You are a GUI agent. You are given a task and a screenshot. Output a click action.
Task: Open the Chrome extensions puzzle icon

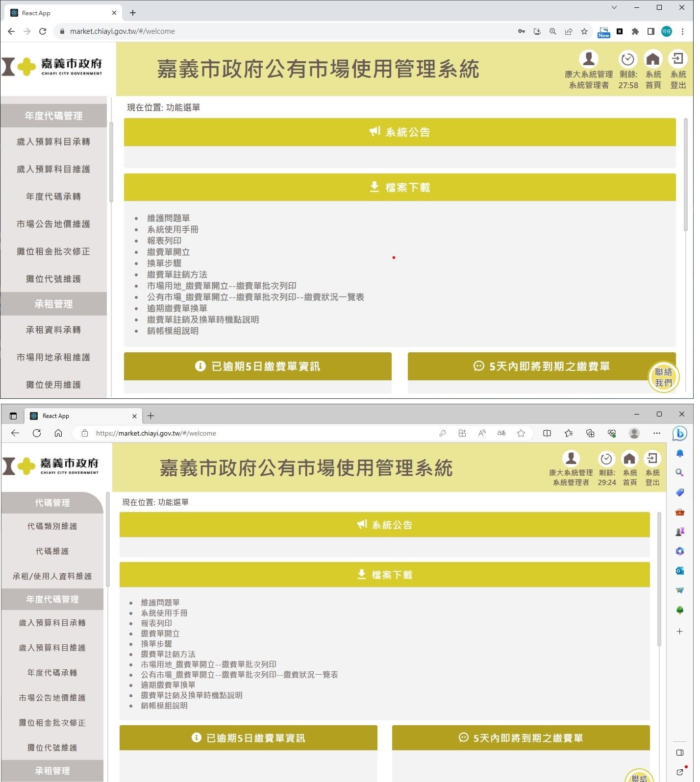pos(635,31)
